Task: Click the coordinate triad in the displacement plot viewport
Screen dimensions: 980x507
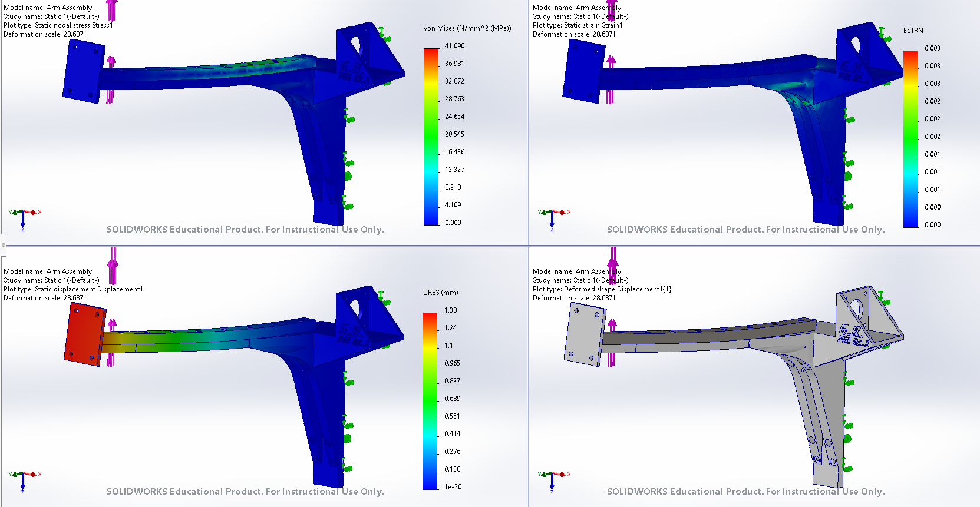Action: [24, 480]
